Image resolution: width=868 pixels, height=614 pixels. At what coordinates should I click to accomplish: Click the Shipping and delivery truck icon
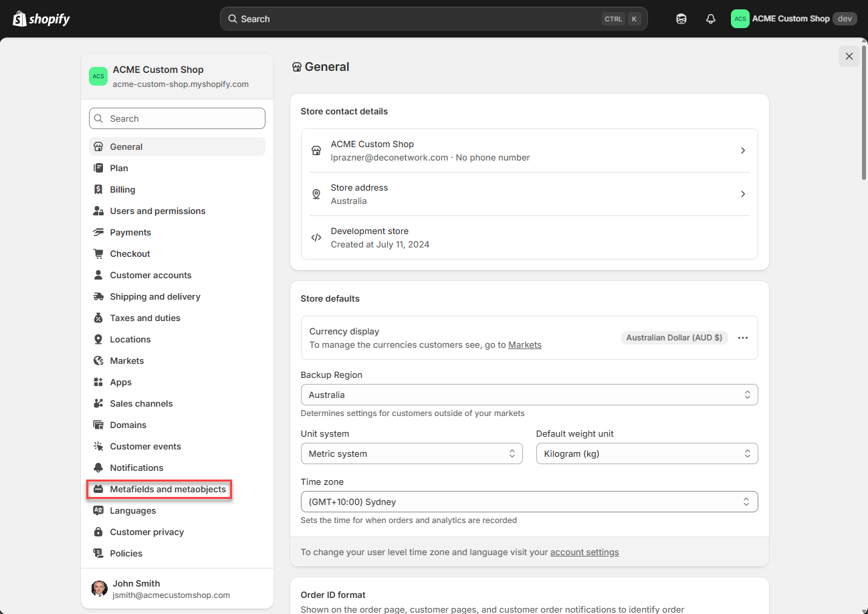pyautogui.click(x=98, y=296)
